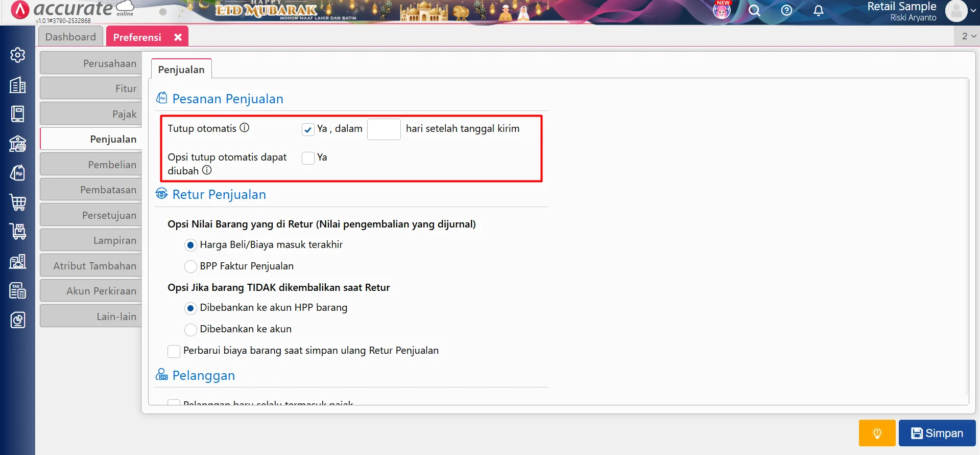Open the Atribut Tambahan preferences section

click(x=91, y=266)
